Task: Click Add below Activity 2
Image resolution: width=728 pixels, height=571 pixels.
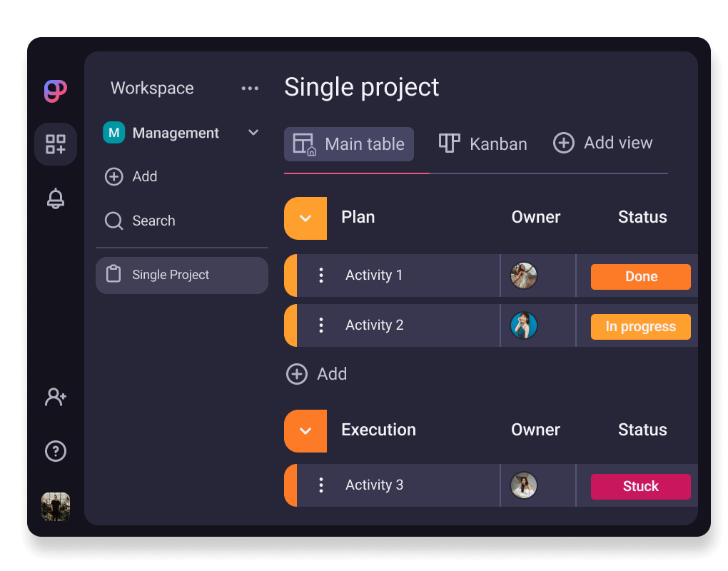Action: [316, 373]
